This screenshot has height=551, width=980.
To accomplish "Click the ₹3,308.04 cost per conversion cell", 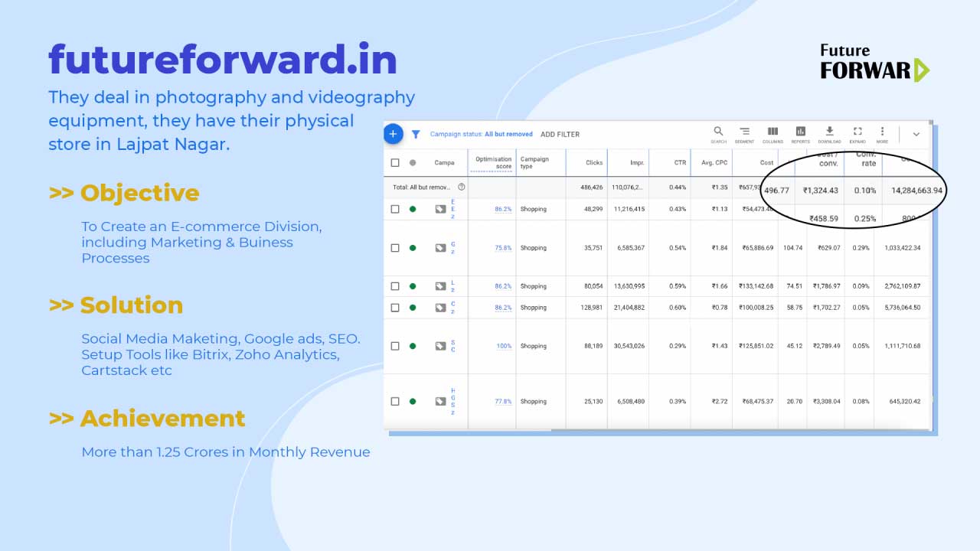I will coord(826,401).
